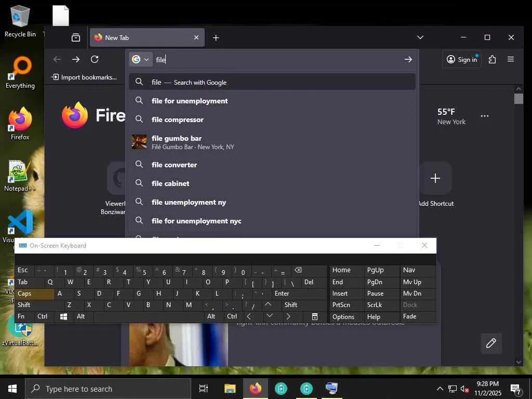
Task: Toggle ScrLk key on keyboard
Action: (381, 305)
